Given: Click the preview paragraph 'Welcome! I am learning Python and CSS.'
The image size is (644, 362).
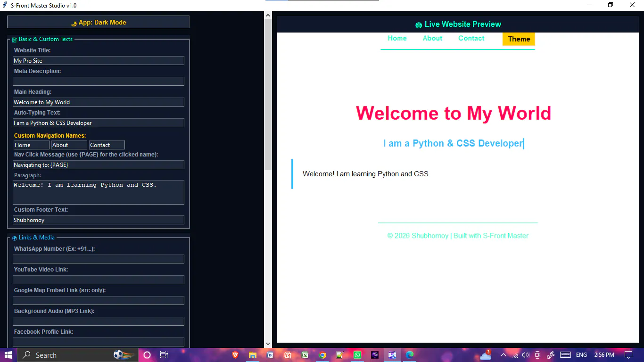Looking at the screenshot, I should click(x=366, y=174).
